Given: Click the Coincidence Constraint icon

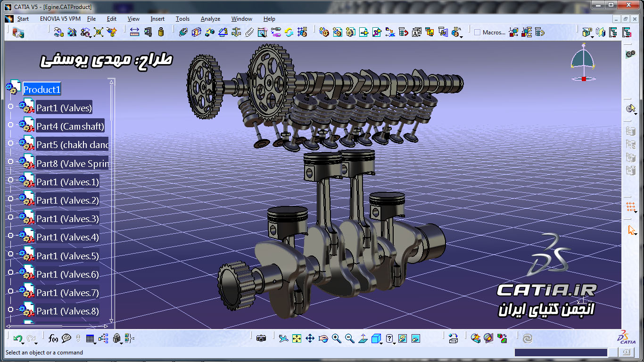Looking at the screenshot, I should [x=183, y=32].
